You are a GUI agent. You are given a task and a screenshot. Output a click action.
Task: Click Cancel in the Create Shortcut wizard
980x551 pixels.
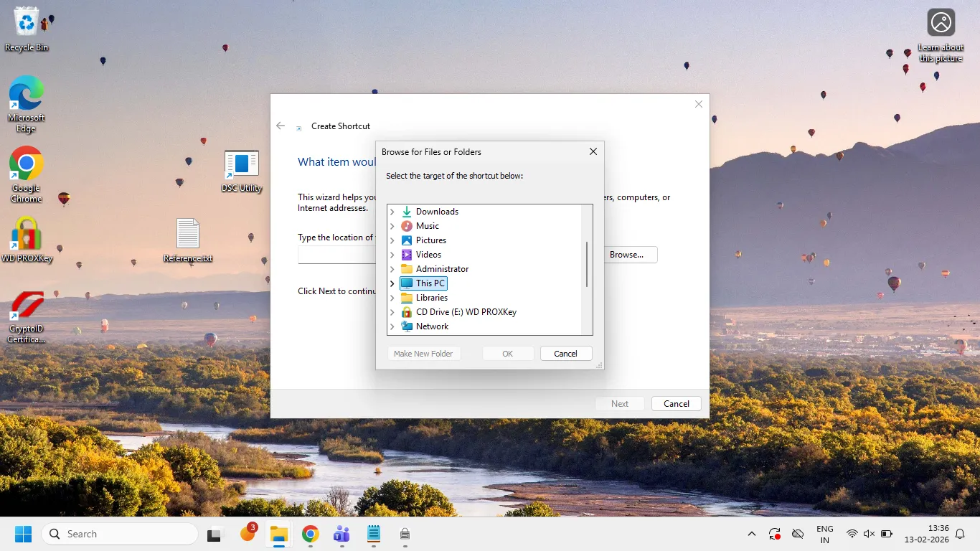677,404
